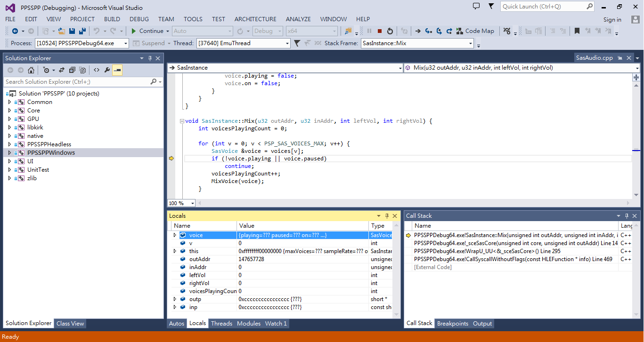Toggle Preview Selected Items button in Solution Explorer
The height and width of the screenshot is (342, 644).
pos(117,70)
